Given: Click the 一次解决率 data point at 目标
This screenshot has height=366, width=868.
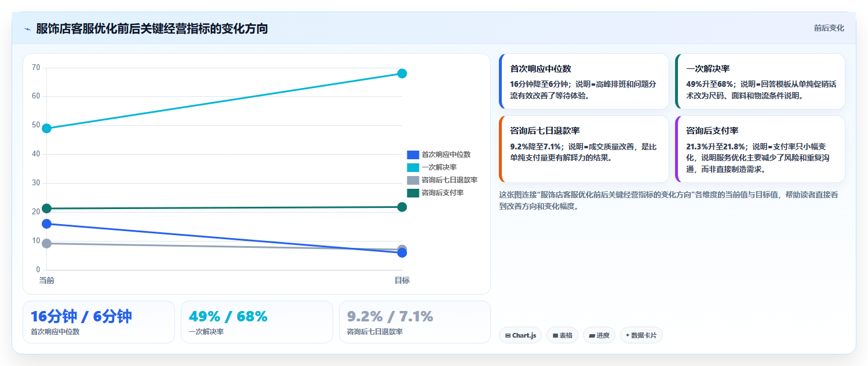Looking at the screenshot, I should click(x=402, y=74).
